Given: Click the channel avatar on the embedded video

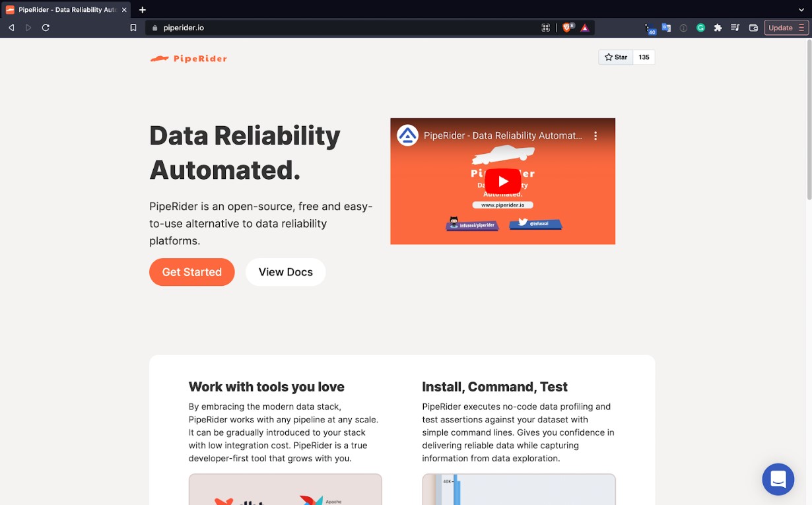Looking at the screenshot, I should pos(407,135).
